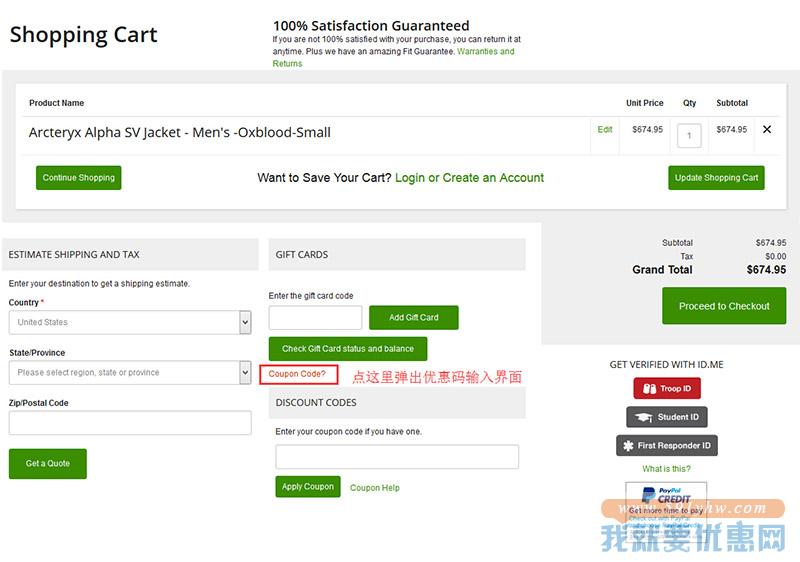The width and height of the screenshot is (800, 562).
Task: Check Gift Card status and balance
Action: (348, 349)
